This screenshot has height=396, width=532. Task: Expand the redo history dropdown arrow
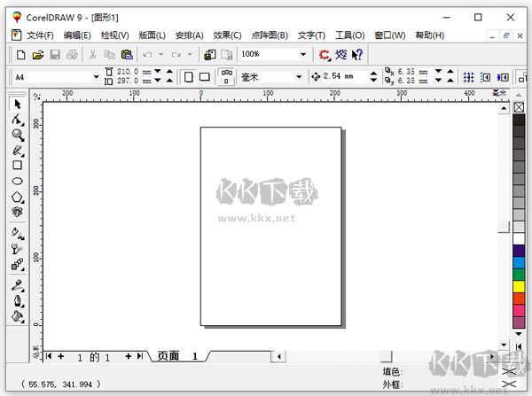pyautogui.click(x=190, y=54)
